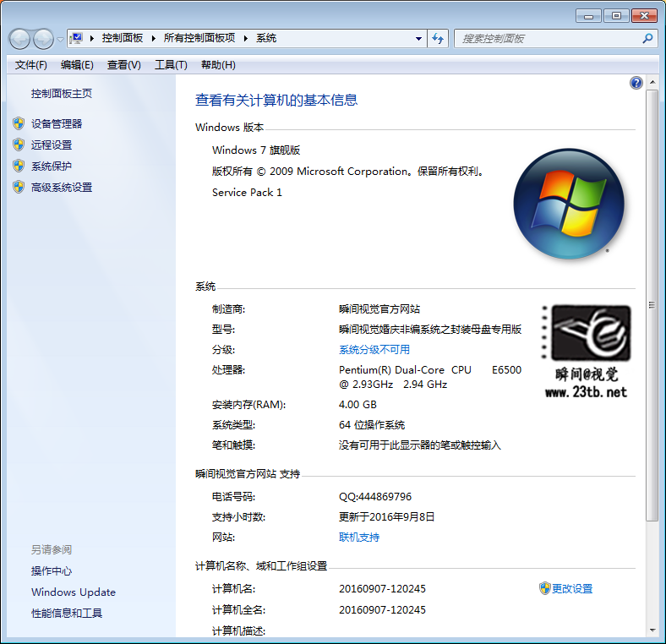666x644 pixels.
Task: Click the 系统 breadcrumb segment
Action: pyautogui.click(x=266, y=38)
